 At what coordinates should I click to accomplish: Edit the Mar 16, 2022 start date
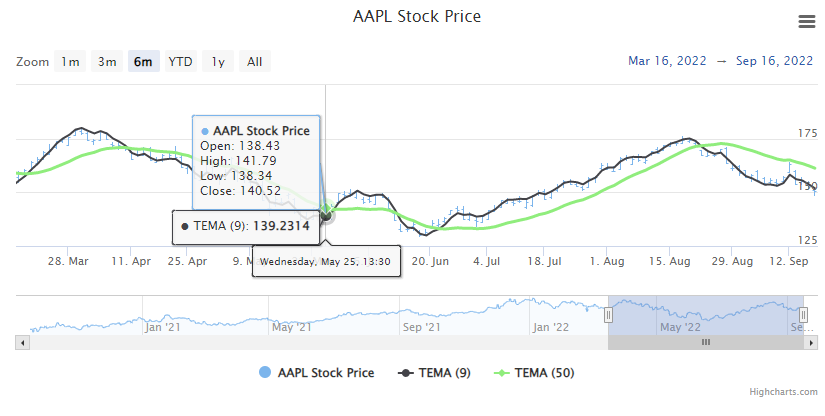(x=667, y=61)
